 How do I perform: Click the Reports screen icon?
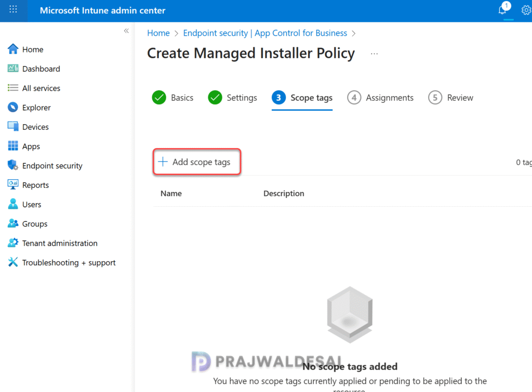[x=13, y=184]
